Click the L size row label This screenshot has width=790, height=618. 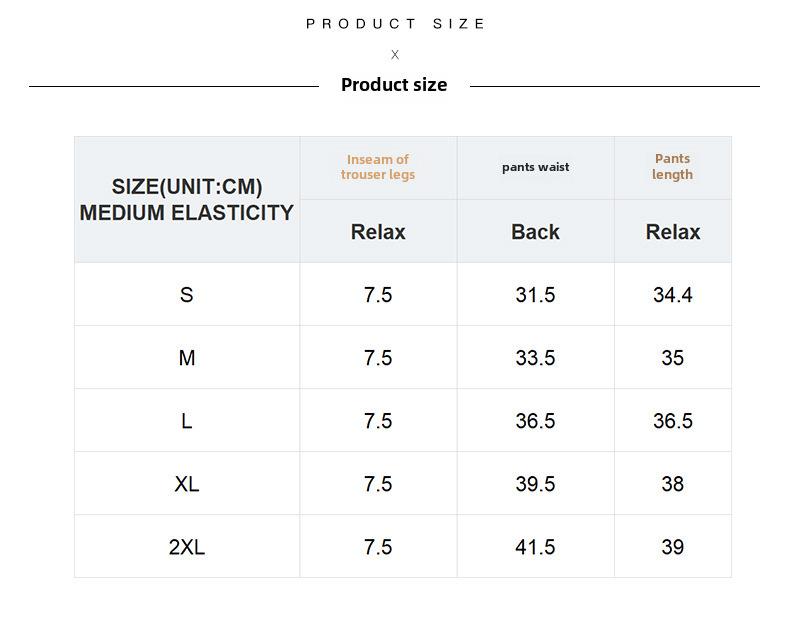tap(187, 421)
